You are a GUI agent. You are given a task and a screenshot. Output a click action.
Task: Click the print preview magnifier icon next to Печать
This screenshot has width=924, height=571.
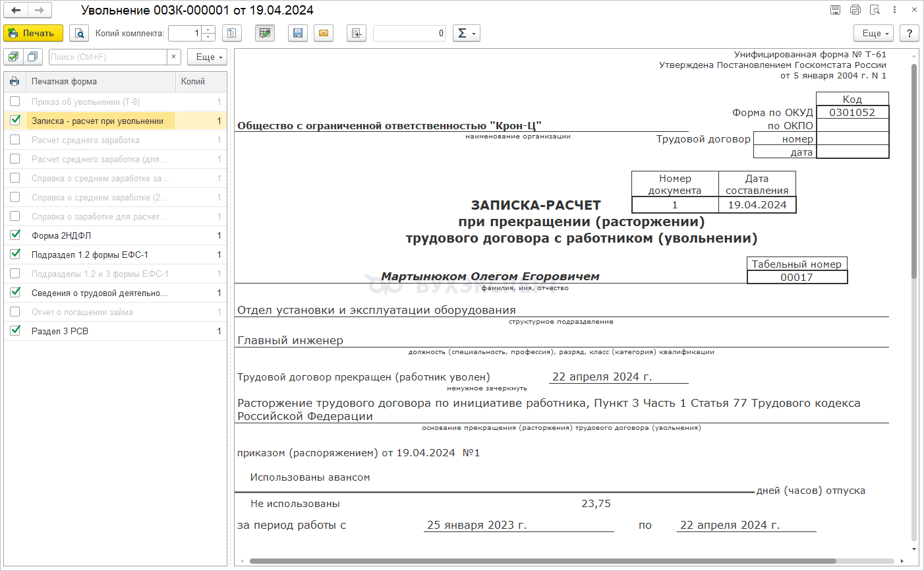(79, 33)
